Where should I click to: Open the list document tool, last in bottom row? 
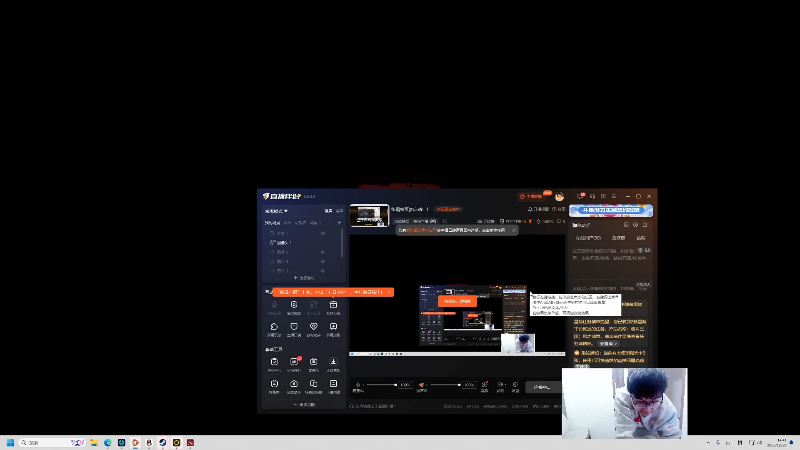click(333, 384)
